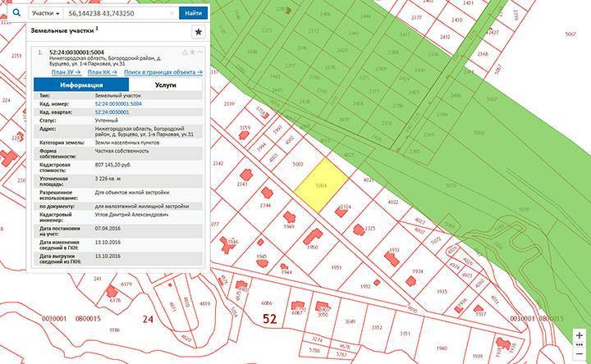Viewport: 591px width, 364px height.
Task: Switch to the Услуги tab
Action: click(x=166, y=84)
